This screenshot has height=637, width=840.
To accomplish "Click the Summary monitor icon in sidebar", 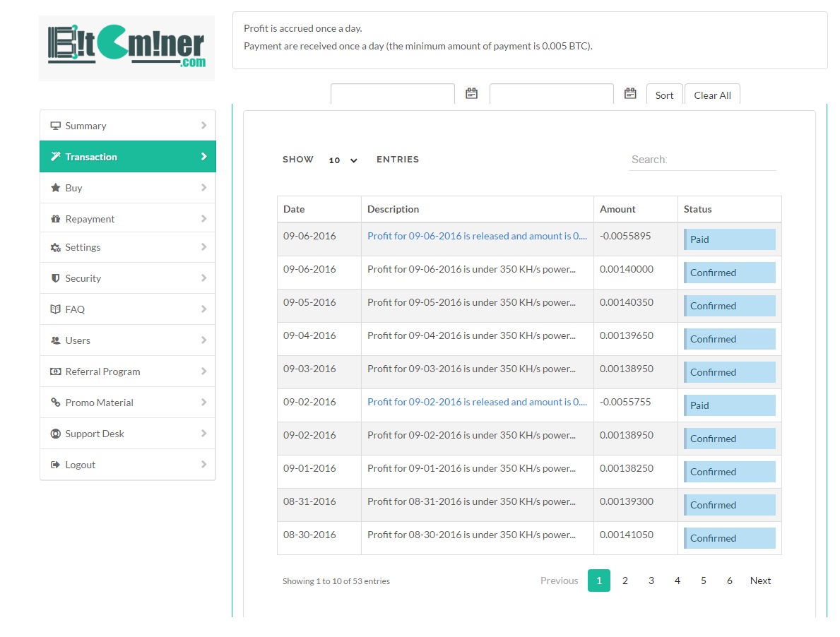I will (x=55, y=126).
